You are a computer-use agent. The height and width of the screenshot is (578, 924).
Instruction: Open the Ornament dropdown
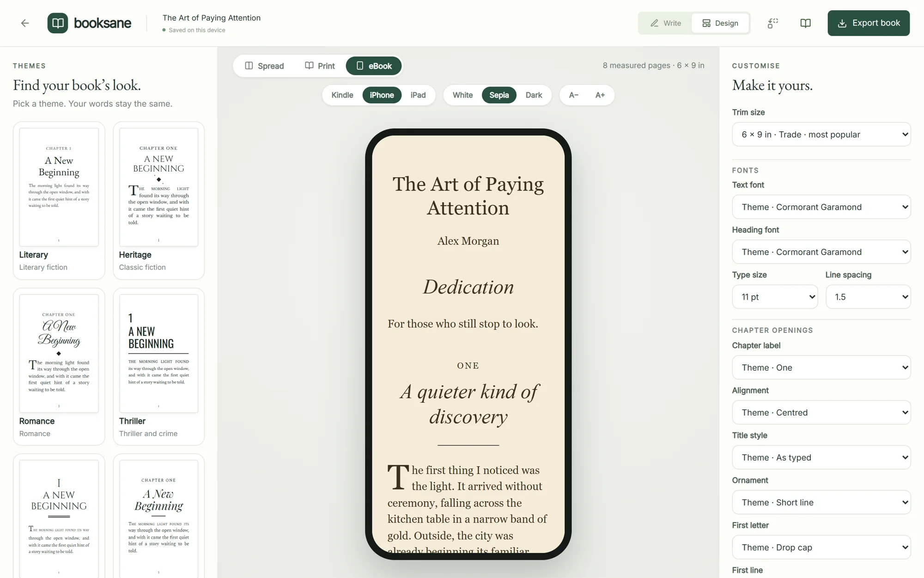click(821, 502)
